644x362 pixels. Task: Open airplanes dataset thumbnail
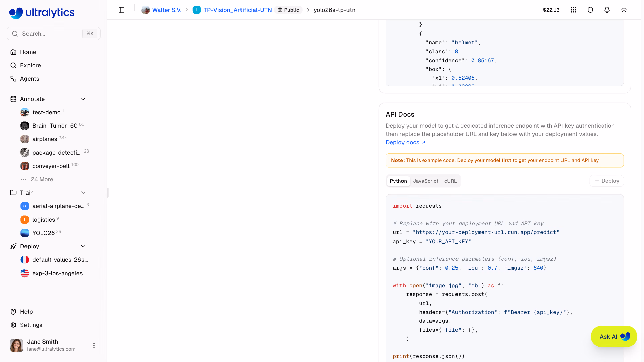(x=25, y=139)
